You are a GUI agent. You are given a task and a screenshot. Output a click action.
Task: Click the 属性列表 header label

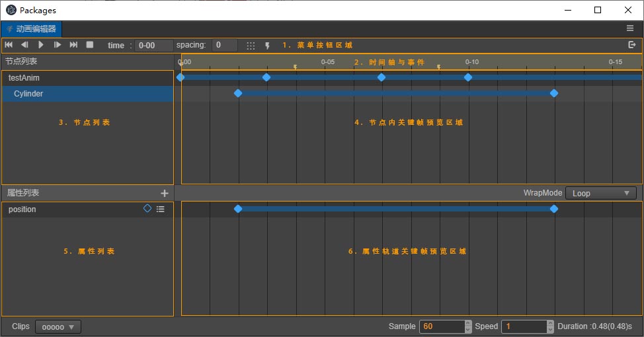click(x=23, y=193)
